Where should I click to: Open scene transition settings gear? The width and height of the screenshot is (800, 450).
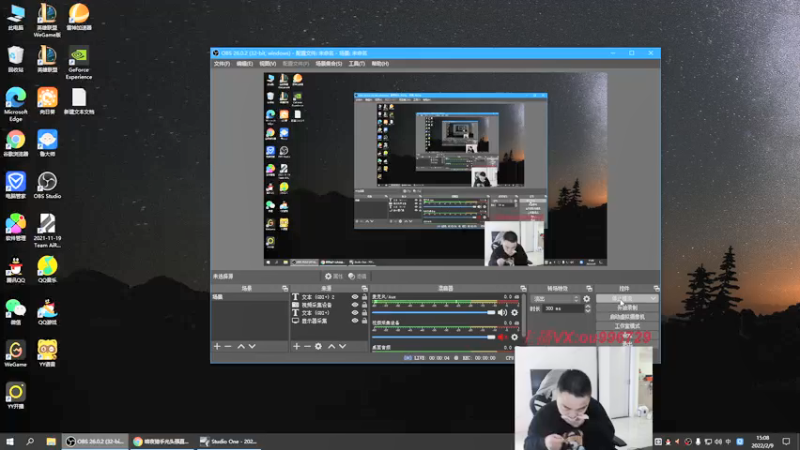tap(587, 299)
